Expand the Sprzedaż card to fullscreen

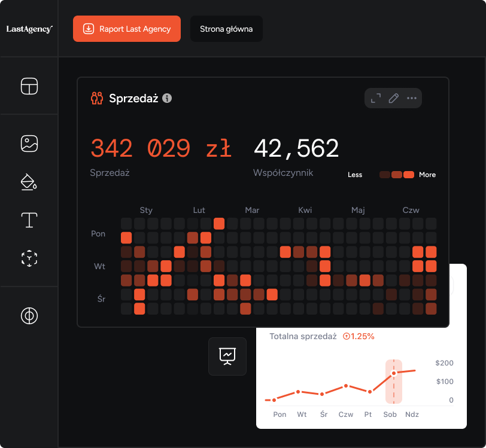(x=375, y=98)
